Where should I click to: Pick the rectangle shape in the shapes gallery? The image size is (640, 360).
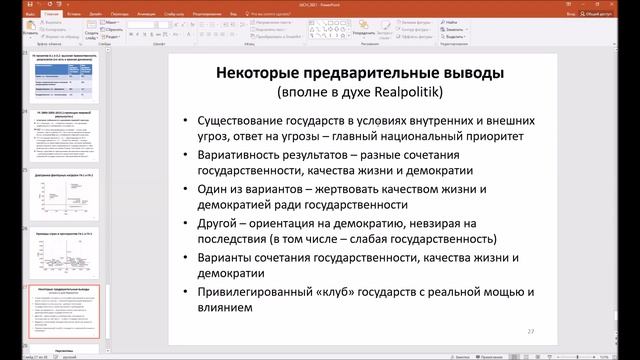[331, 23]
